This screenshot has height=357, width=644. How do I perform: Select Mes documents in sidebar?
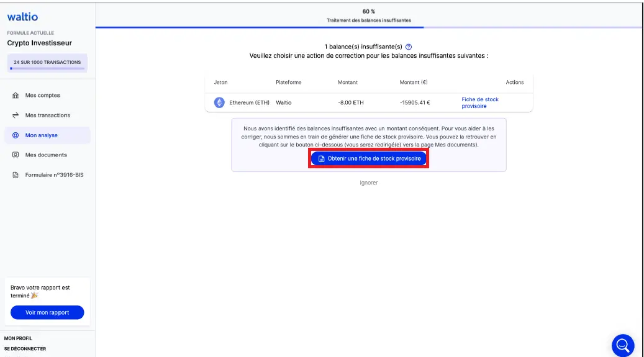click(46, 155)
